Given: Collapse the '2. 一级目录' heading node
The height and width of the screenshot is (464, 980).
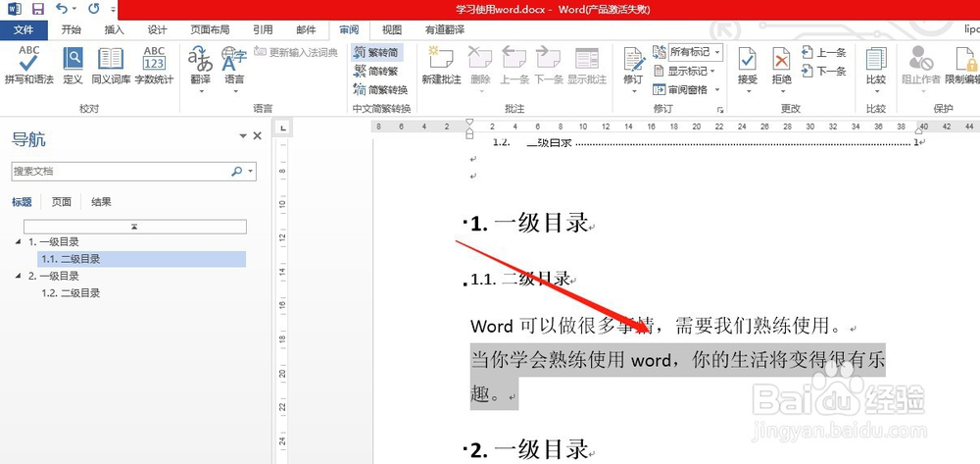Looking at the screenshot, I should [17, 276].
